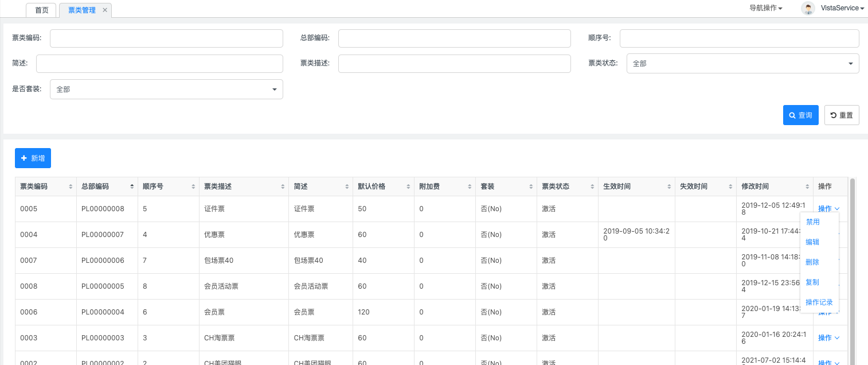Sort by 票类编码 column sort icon
868x365 pixels.
(x=71, y=187)
